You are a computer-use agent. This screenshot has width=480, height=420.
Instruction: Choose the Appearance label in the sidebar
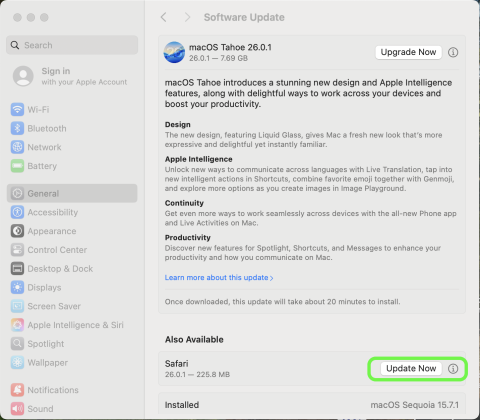[52, 231]
